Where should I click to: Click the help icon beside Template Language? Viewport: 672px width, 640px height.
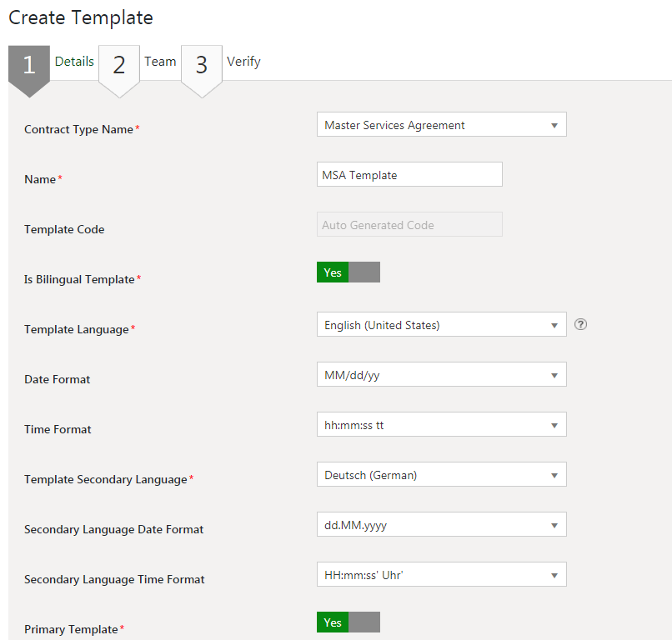click(581, 325)
